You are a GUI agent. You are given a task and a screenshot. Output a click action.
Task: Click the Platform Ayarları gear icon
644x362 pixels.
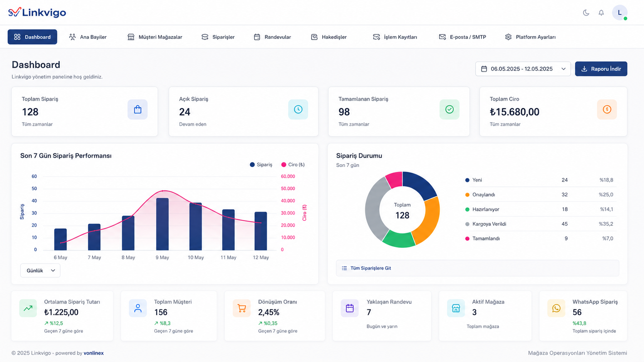(x=508, y=37)
